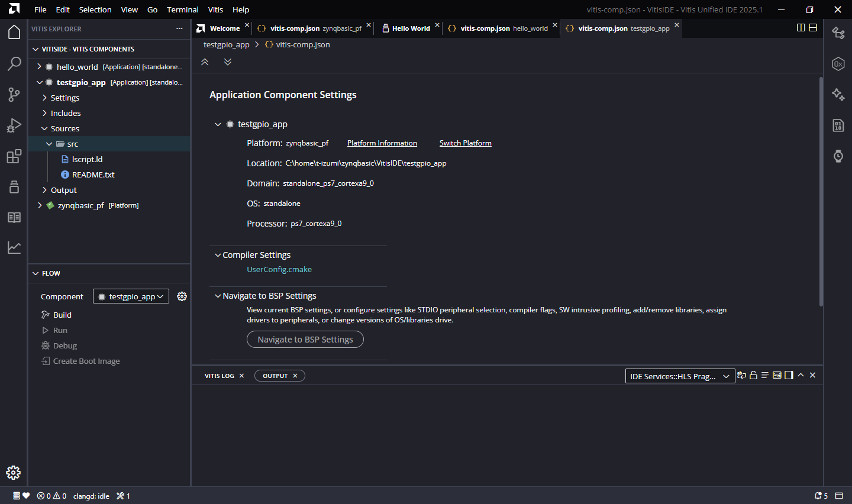Click the Expand All double-chevron icon
This screenshot has height=504, width=852.
[x=228, y=62]
